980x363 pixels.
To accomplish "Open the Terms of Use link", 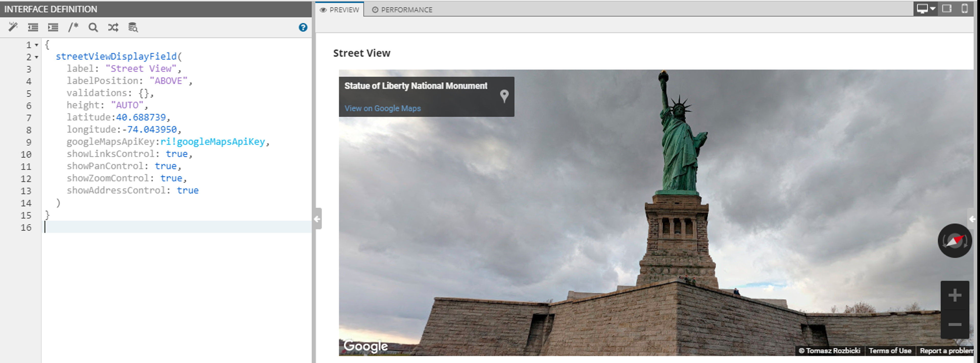I will pyautogui.click(x=890, y=351).
